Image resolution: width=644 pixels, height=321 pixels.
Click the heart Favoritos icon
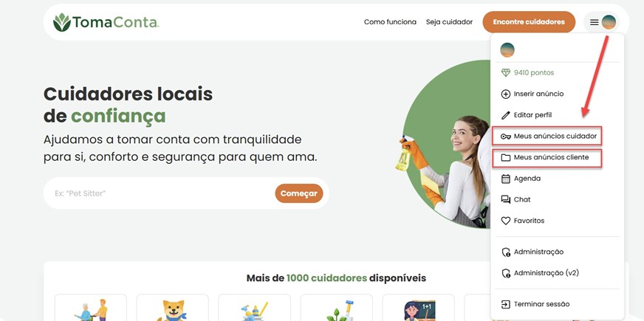point(506,221)
